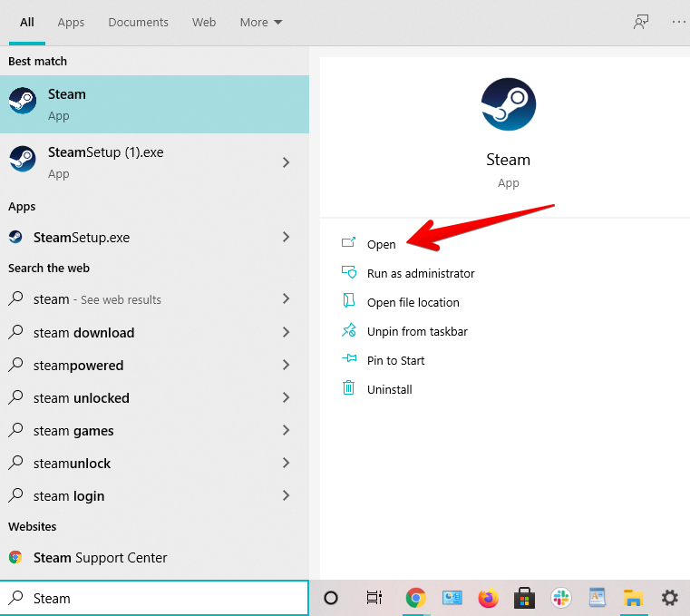Choose the 'steam unlocked' web suggestion
The height and width of the screenshot is (616, 690).
click(x=154, y=397)
